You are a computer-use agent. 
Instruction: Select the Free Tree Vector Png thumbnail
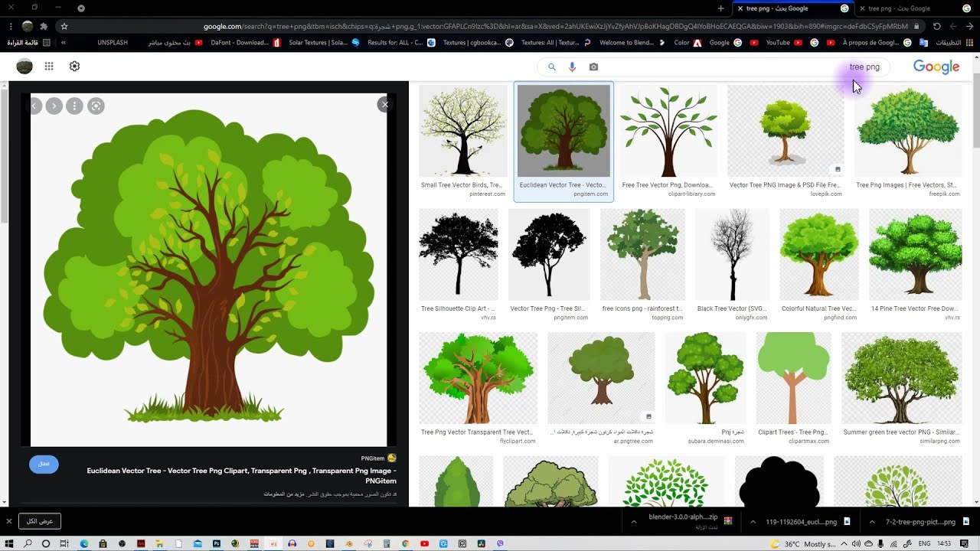pos(668,131)
